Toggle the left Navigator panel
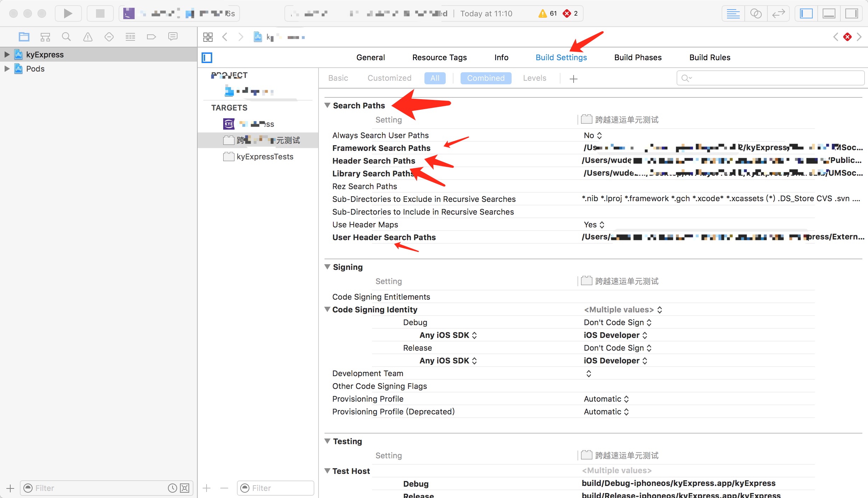Image resolution: width=868 pixels, height=498 pixels. coord(806,13)
